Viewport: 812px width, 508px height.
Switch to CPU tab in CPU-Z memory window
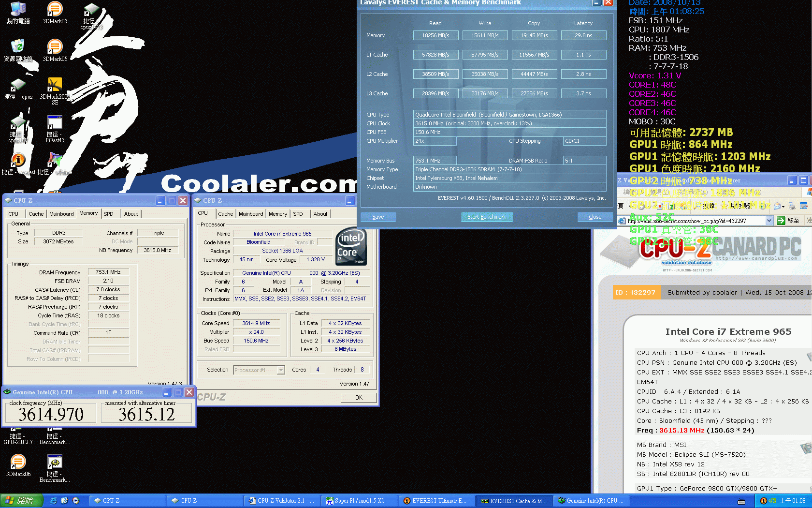coord(14,214)
